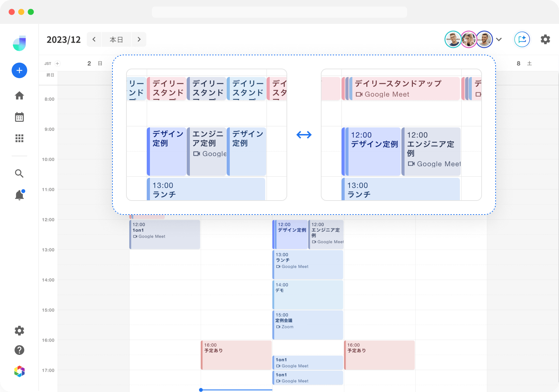The height and width of the screenshot is (392, 559).
Task: Click the blue plus create event button
Action: (19, 70)
